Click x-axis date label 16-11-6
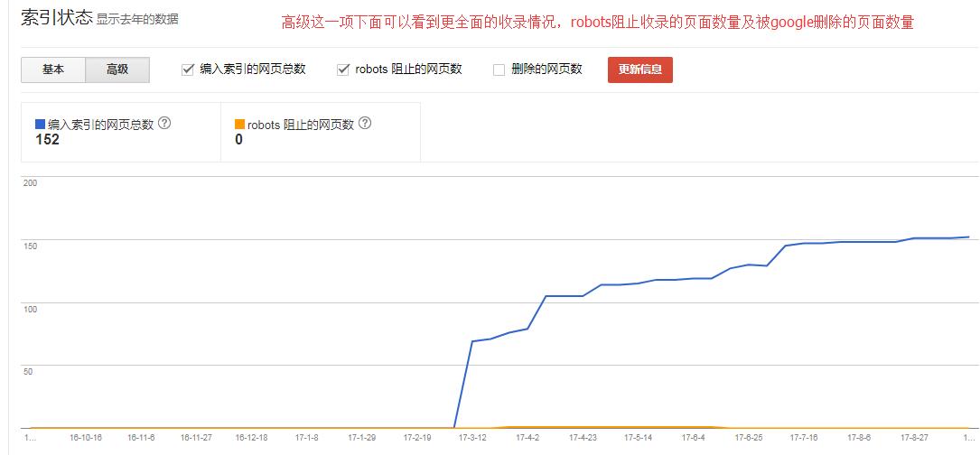 click(141, 438)
